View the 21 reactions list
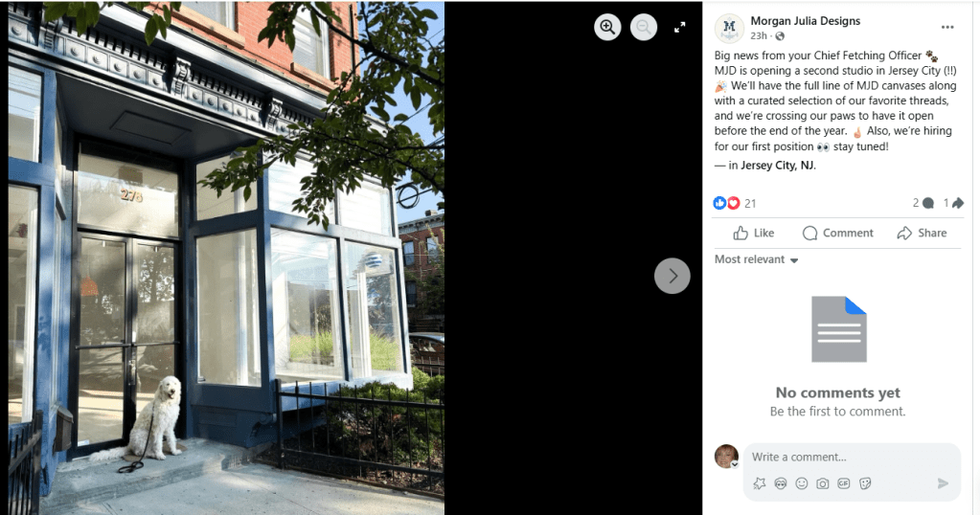This screenshot has height=515, width=980. coord(735,203)
